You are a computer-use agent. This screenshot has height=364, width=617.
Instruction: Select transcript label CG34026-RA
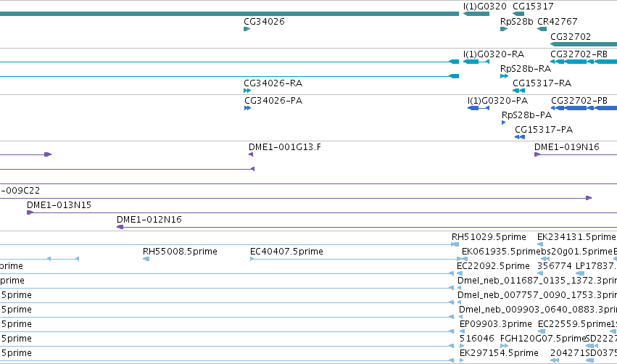coord(273,83)
